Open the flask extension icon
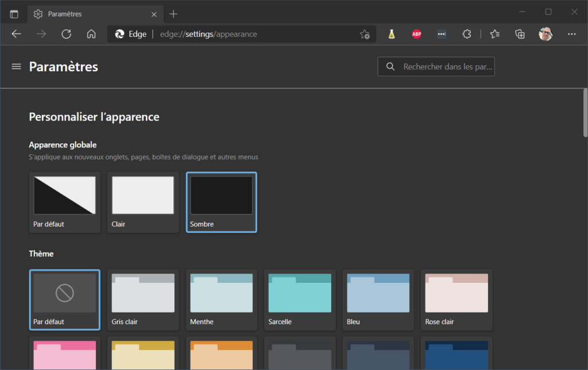588x370 pixels. [x=392, y=34]
